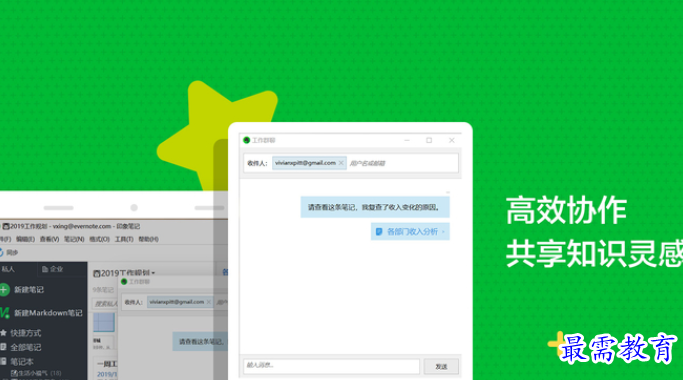Open the 笔记(N) menu
683x380 pixels.
[74, 239]
